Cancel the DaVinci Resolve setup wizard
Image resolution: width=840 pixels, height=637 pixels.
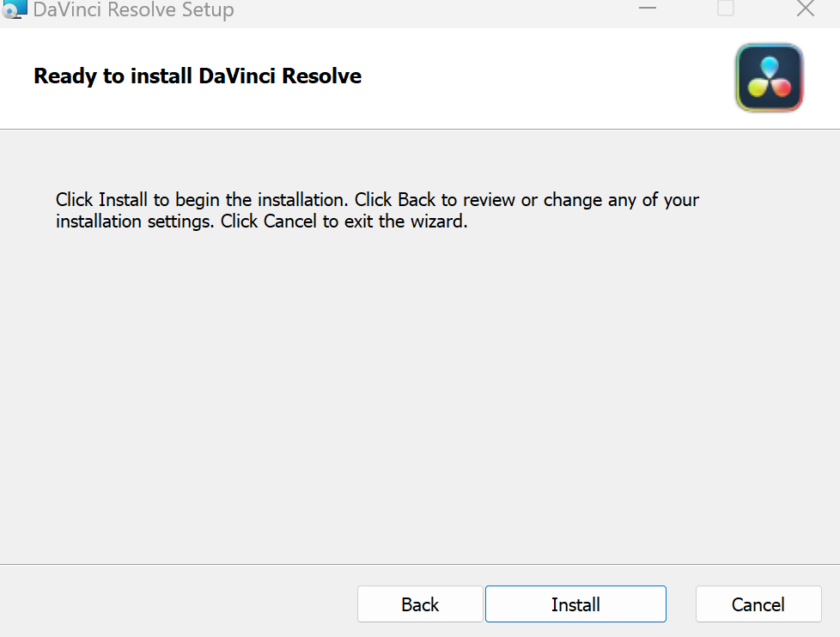[758, 604]
